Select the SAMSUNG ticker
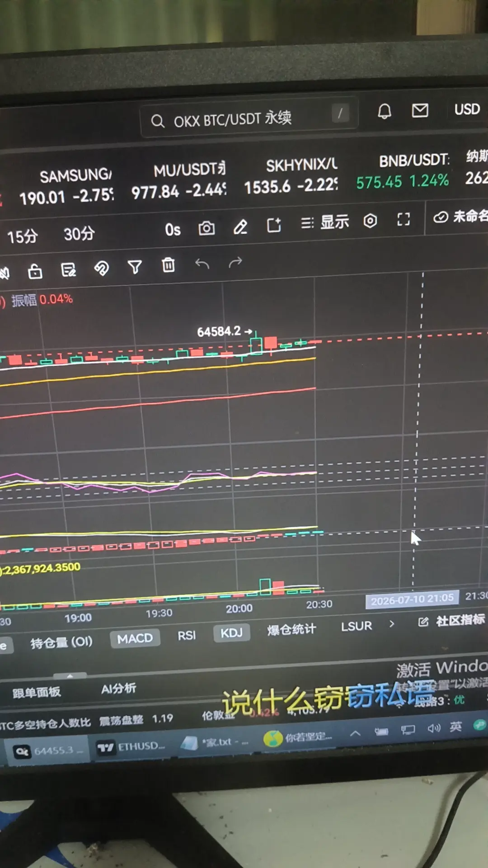This screenshot has width=488, height=868. tap(66, 186)
